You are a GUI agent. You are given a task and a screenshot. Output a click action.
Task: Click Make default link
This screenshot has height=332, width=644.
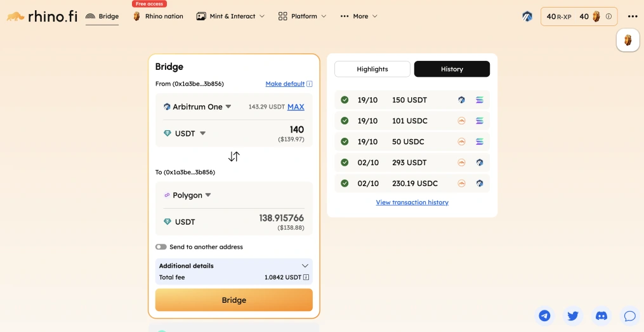[x=285, y=84]
